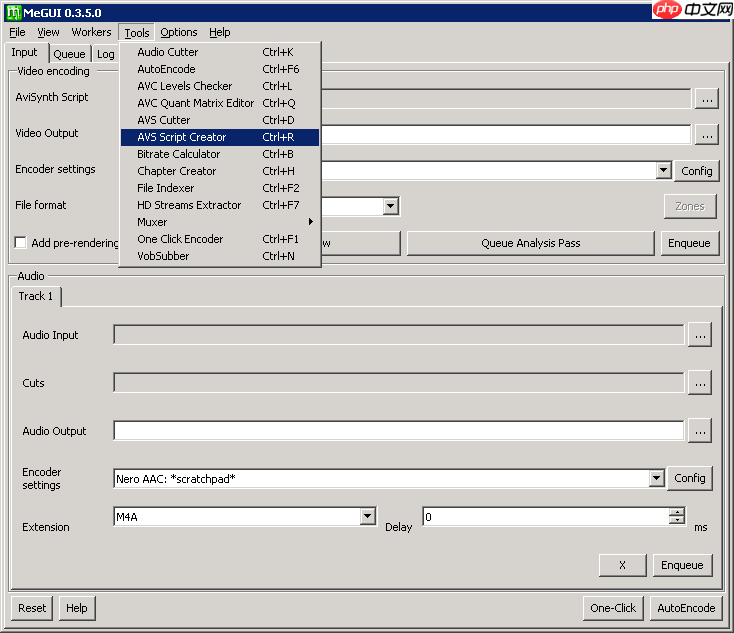734x633 pixels.
Task: Click inside the Audio Output text field
Action: pos(398,431)
